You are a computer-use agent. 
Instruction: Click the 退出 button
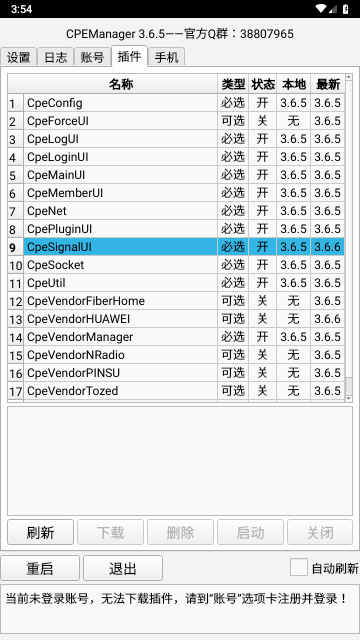pyautogui.click(x=123, y=568)
